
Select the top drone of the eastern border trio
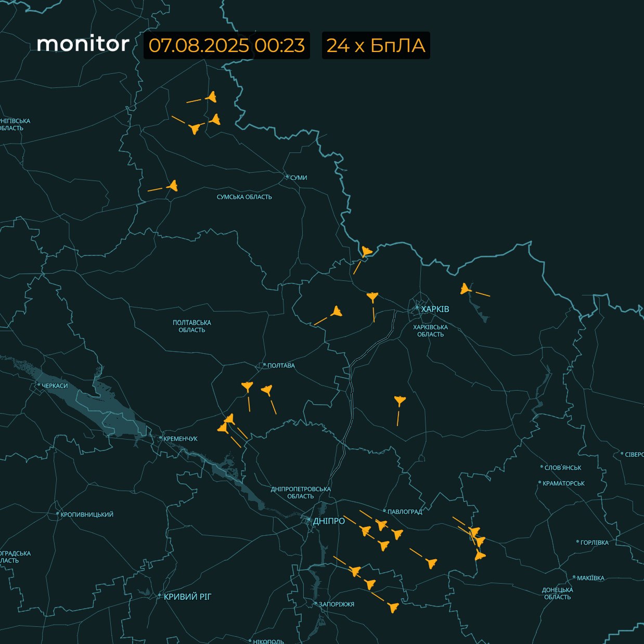[474, 532]
